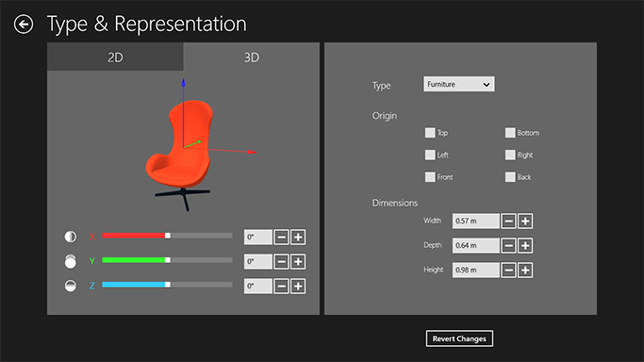
Task: Click the Z axis rotation icon
Action: coord(70,286)
